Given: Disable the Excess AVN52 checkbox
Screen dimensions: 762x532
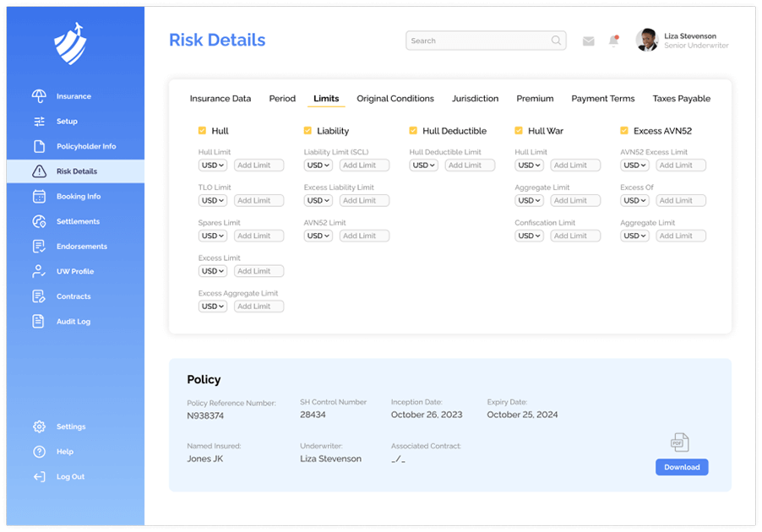Looking at the screenshot, I should click(x=624, y=131).
